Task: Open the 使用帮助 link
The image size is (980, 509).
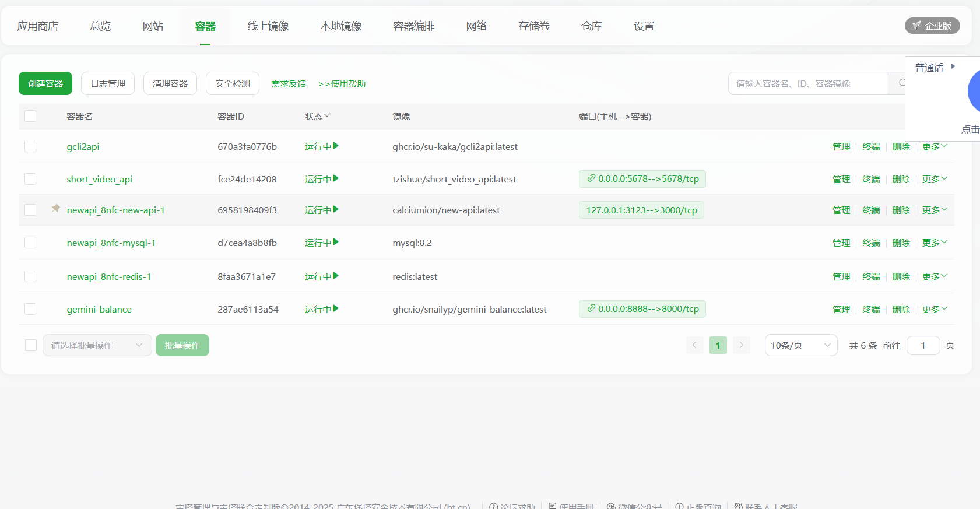Action: [342, 83]
